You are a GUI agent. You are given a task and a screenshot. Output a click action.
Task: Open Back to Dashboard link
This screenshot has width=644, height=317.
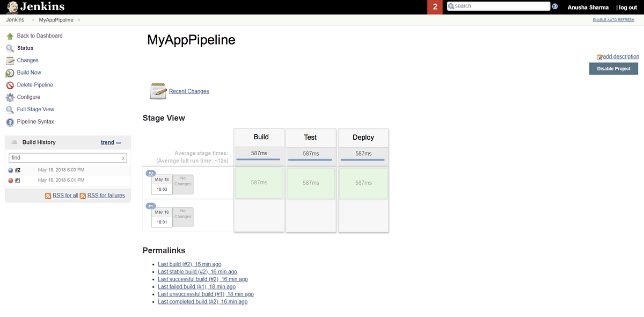tap(40, 36)
